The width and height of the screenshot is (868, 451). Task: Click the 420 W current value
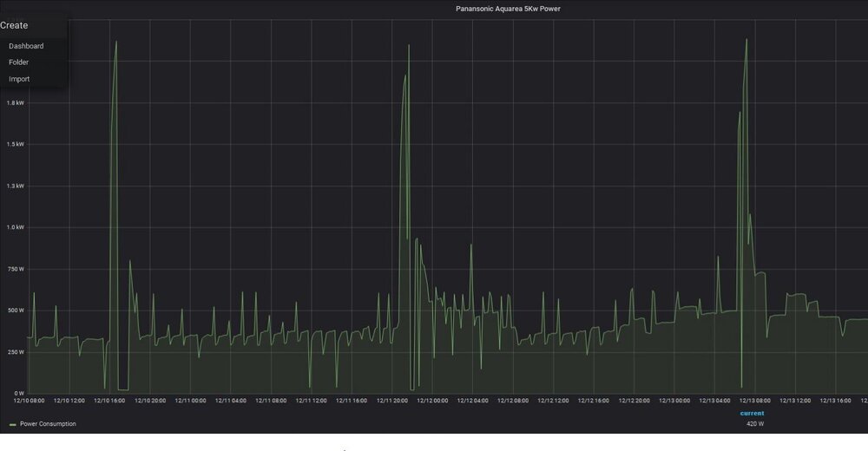[x=753, y=424]
